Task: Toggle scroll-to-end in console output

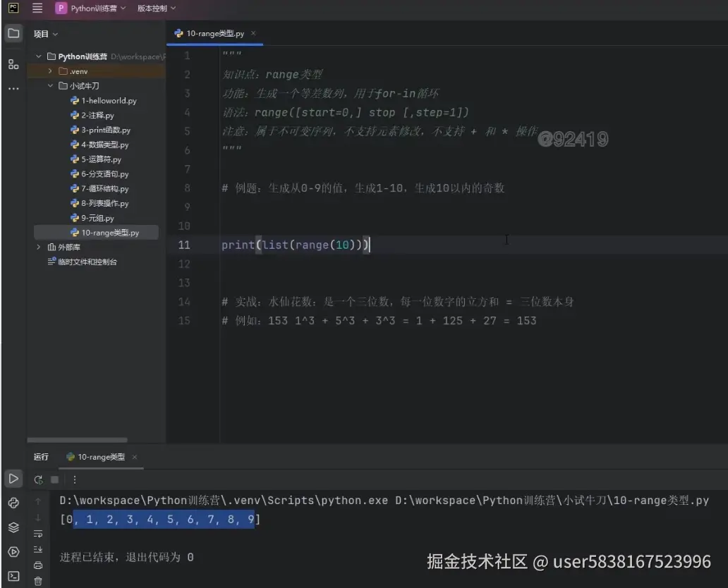Action: point(38,549)
